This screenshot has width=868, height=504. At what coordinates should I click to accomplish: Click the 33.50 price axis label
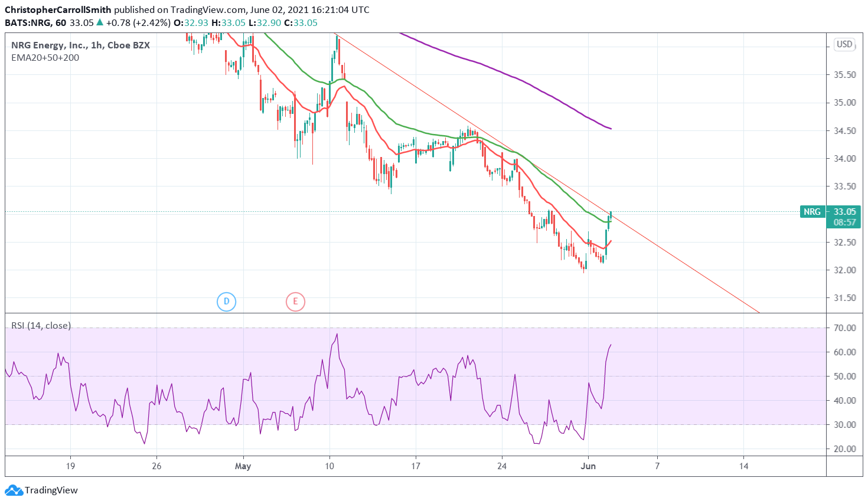tap(844, 186)
